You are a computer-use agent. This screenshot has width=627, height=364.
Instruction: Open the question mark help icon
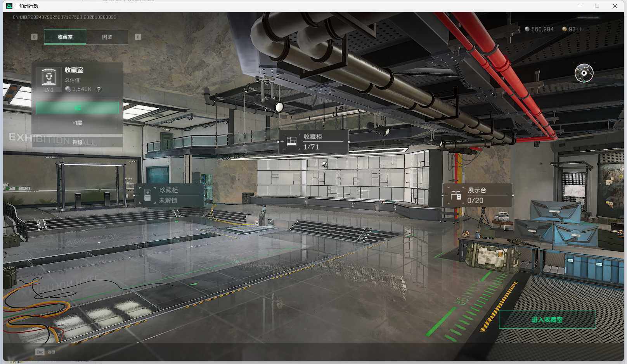click(x=99, y=89)
